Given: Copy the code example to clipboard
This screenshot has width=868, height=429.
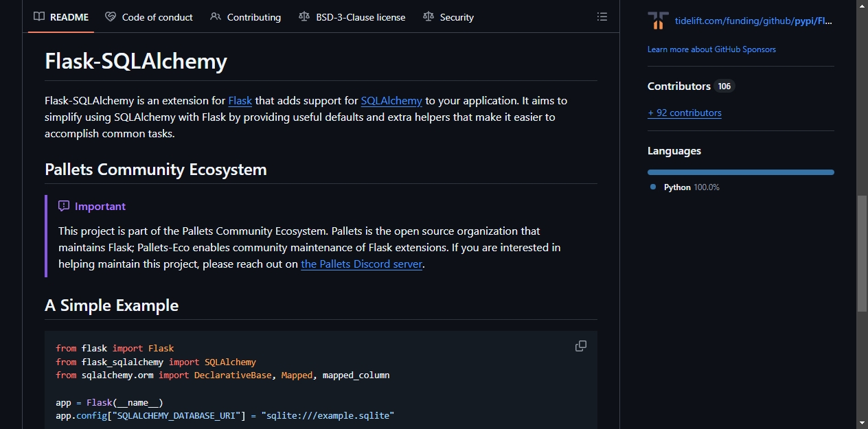Looking at the screenshot, I should click(581, 346).
